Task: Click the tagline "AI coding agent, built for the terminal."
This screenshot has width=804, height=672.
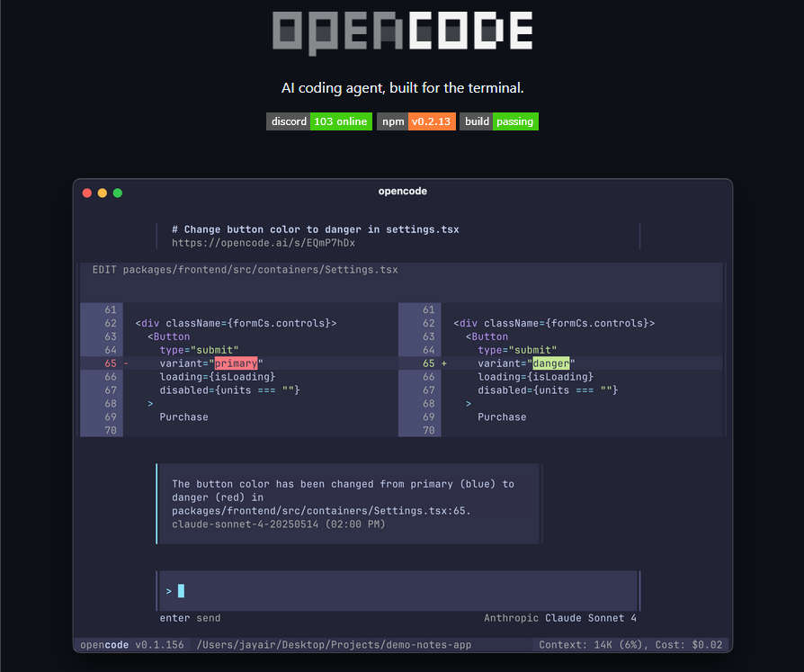Action: pyautogui.click(x=403, y=88)
